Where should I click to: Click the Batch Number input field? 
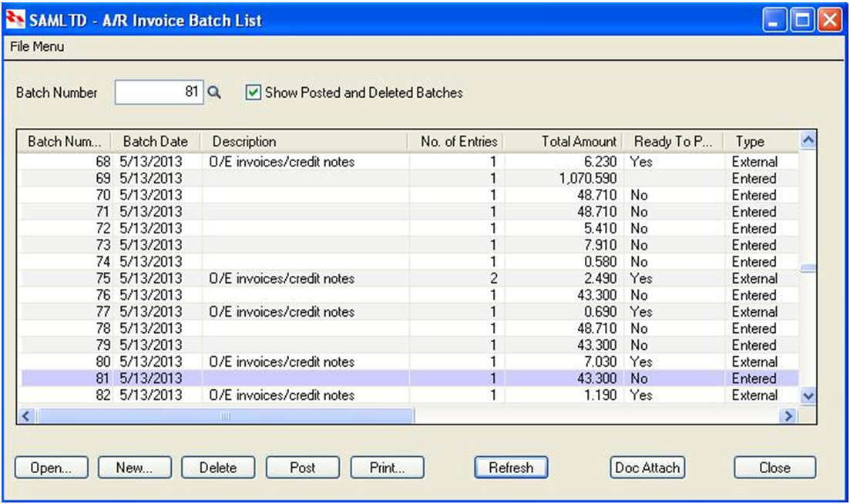coord(159,92)
